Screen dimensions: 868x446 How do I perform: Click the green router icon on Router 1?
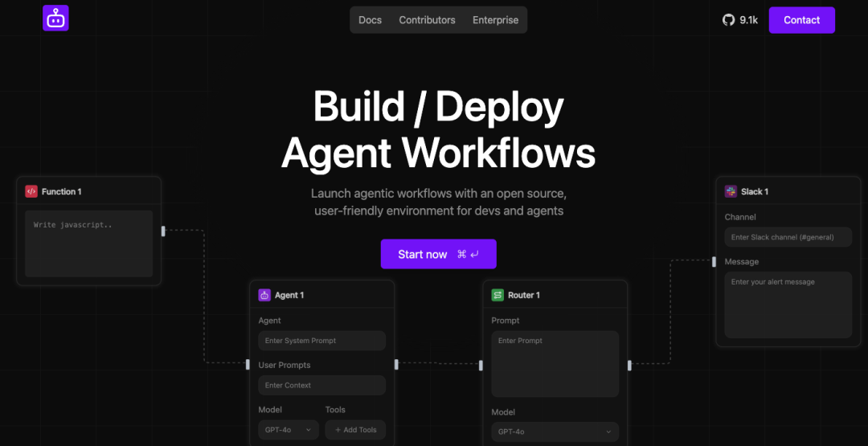(x=497, y=295)
